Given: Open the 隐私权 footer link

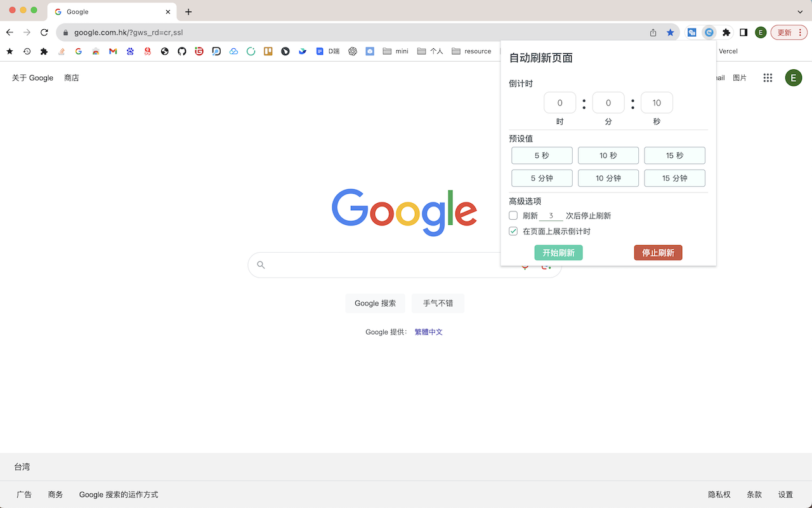Looking at the screenshot, I should (719, 494).
